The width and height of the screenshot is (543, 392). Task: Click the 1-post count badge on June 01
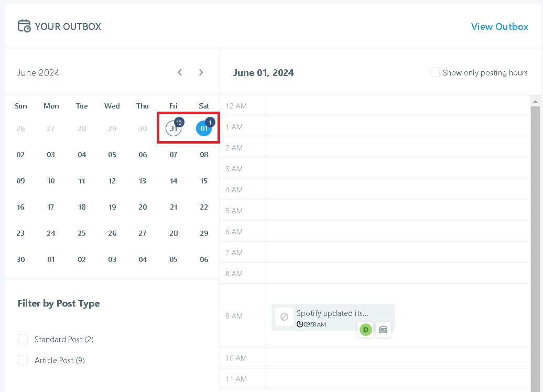pyautogui.click(x=210, y=122)
